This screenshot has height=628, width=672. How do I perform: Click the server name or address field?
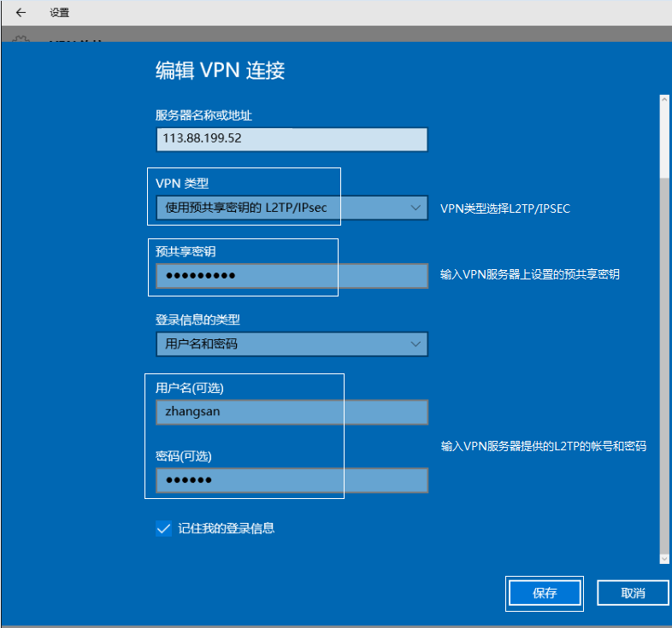292,139
